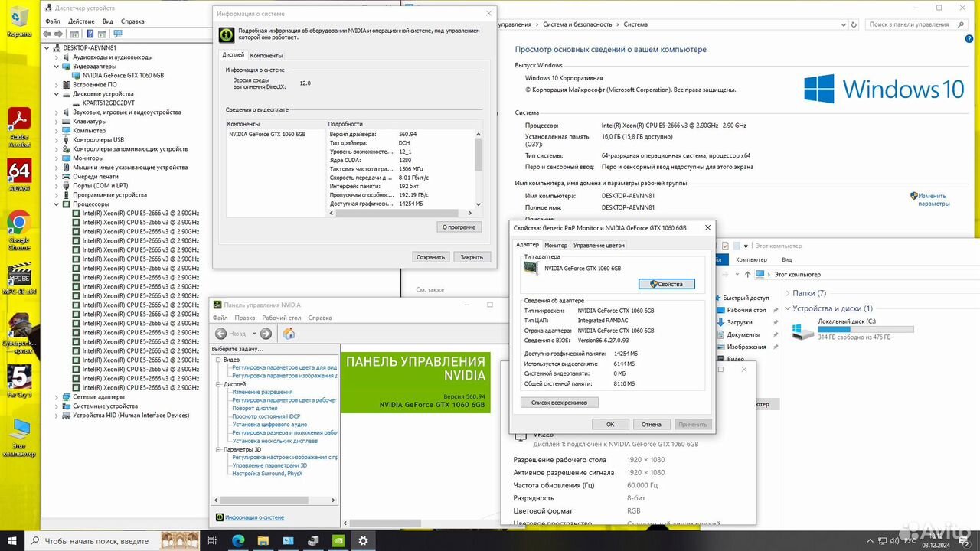Image resolution: width=980 pixels, height=551 pixels.
Task: Click the NVIDIA Control Panel home icon
Action: tap(289, 334)
